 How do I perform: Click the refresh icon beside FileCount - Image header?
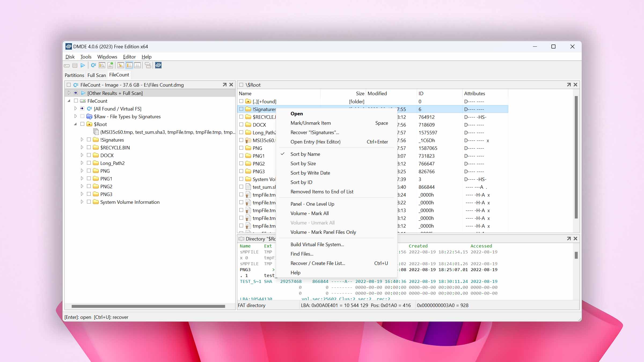[76, 85]
